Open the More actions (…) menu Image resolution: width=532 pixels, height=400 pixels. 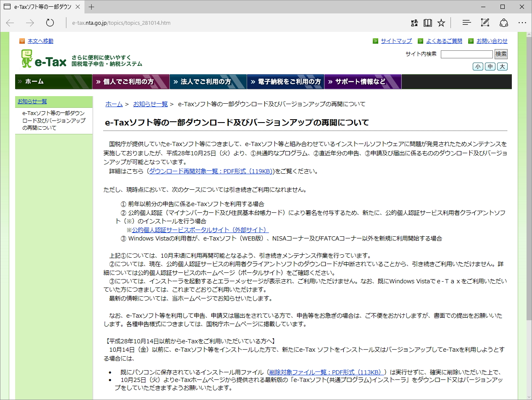coord(522,23)
